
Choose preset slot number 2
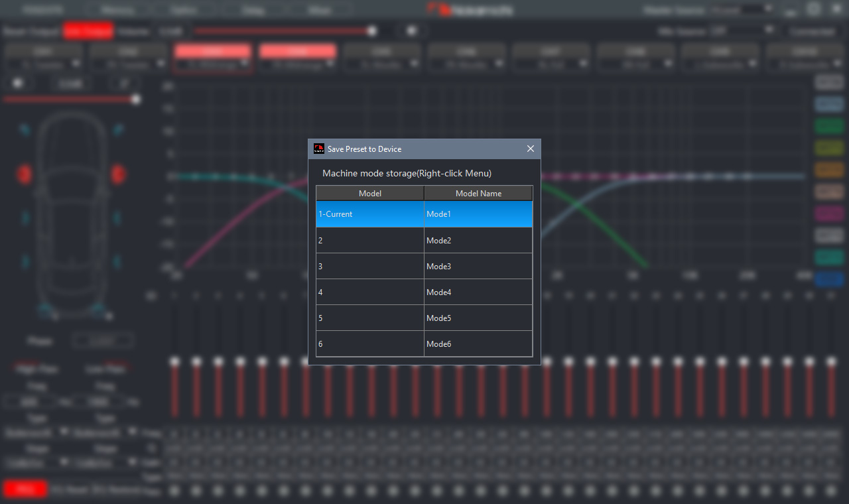pyautogui.click(x=369, y=240)
